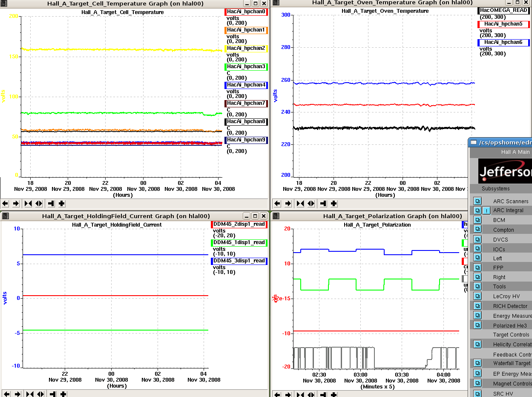Open the Magnet Controls menu button

coord(477,383)
